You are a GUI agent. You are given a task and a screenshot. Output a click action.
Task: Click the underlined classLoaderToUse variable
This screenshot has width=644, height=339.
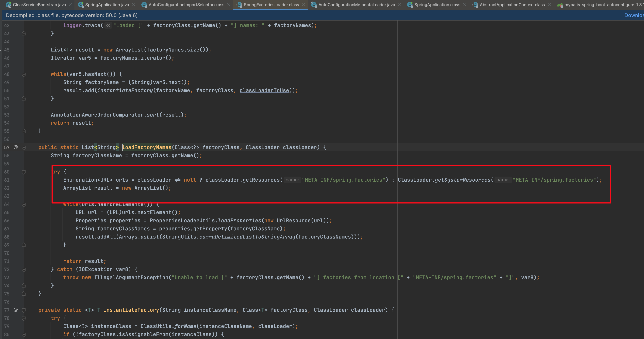click(x=264, y=90)
